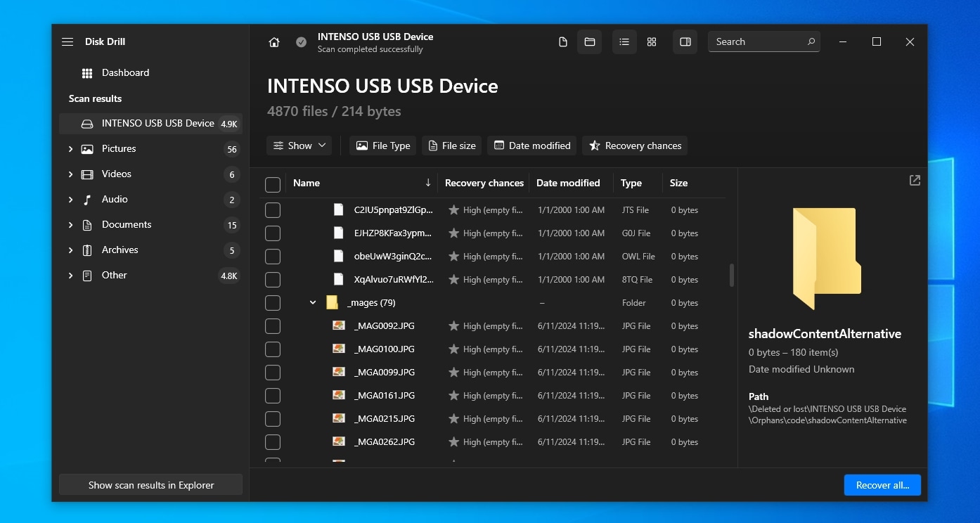Open the Date modified filter
Viewport: 980px width, 523px height.
(x=532, y=146)
